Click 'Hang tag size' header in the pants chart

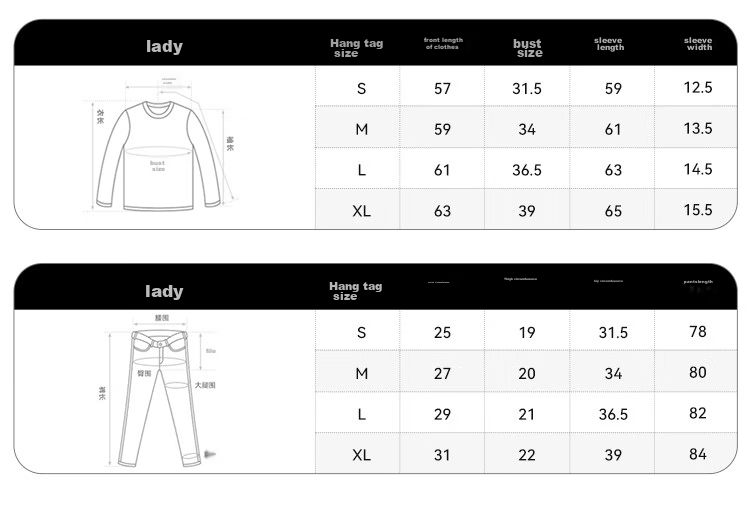[355, 291]
